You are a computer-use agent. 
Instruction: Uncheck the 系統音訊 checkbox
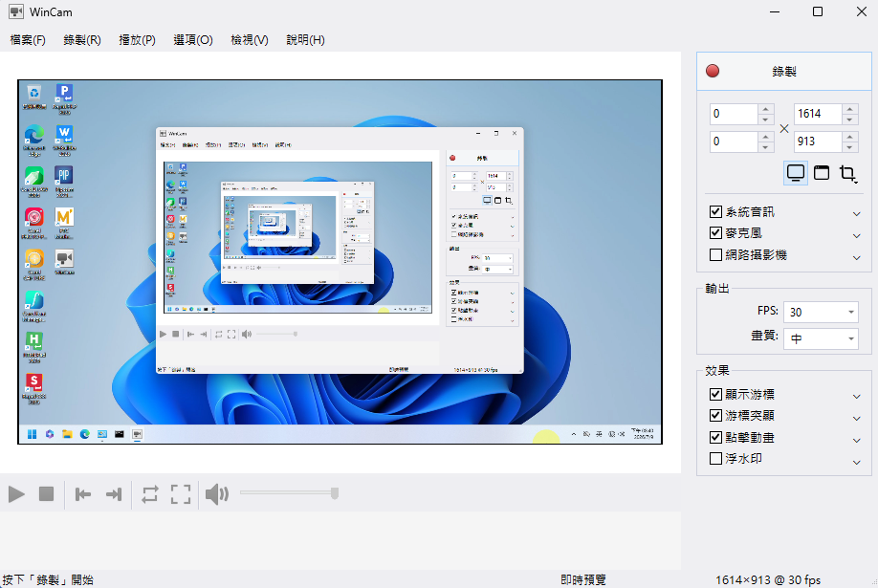pos(715,211)
